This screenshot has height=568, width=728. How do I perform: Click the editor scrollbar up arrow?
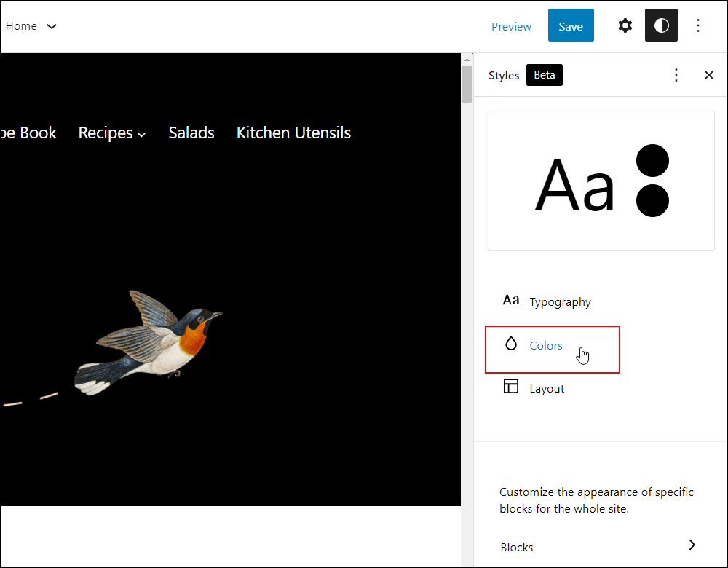467,60
